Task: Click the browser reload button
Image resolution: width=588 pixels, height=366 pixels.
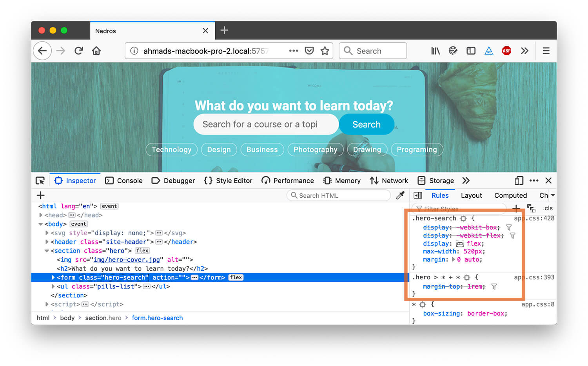Action: (79, 51)
